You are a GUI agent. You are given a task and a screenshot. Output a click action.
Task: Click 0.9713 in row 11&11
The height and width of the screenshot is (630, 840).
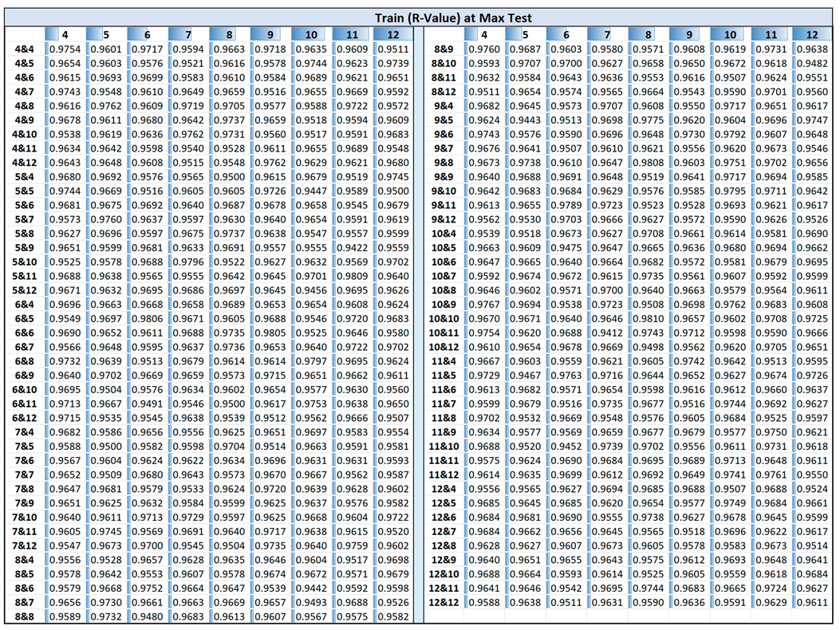pos(730,461)
